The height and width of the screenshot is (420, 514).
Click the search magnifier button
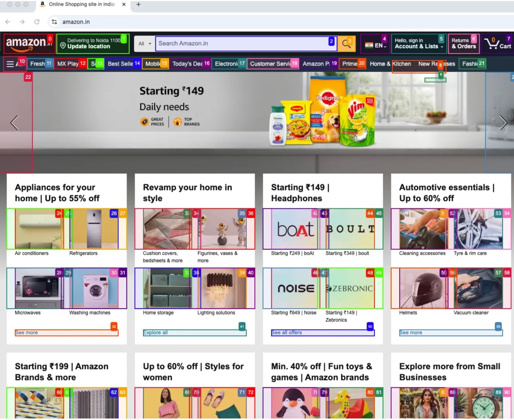tap(346, 44)
